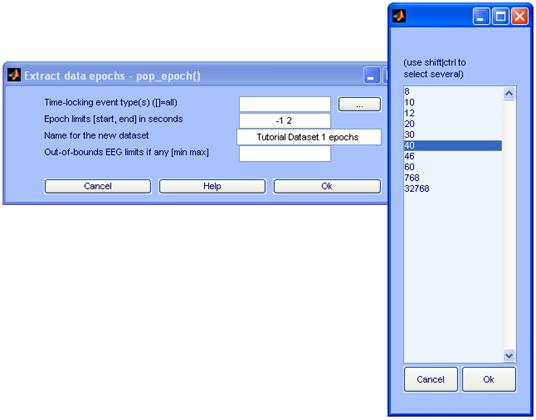This screenshot has height=420, width=536.
Task: Maximize the event selection list window
Action: (500, 16)
